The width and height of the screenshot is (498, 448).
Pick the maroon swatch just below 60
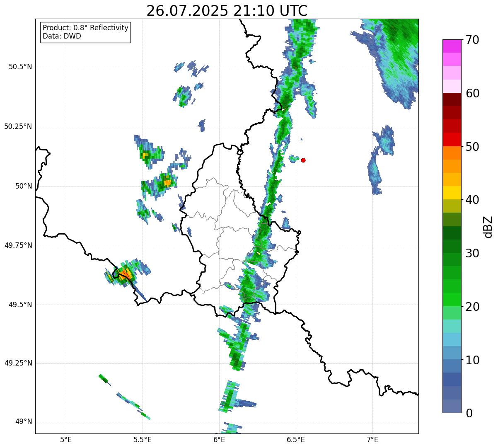coord(452,99)
